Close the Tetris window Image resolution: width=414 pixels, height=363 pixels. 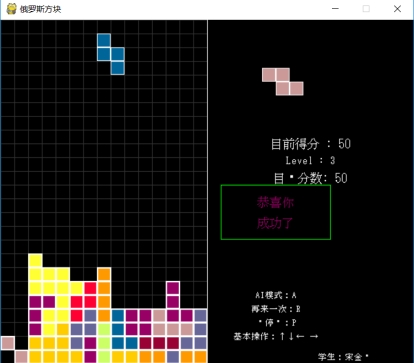pos(397,9)
